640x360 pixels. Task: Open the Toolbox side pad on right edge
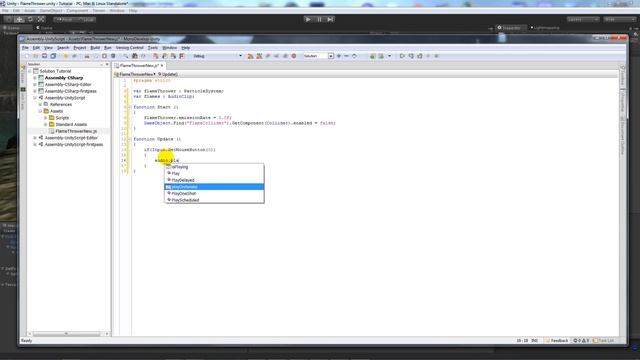point(622,76)
